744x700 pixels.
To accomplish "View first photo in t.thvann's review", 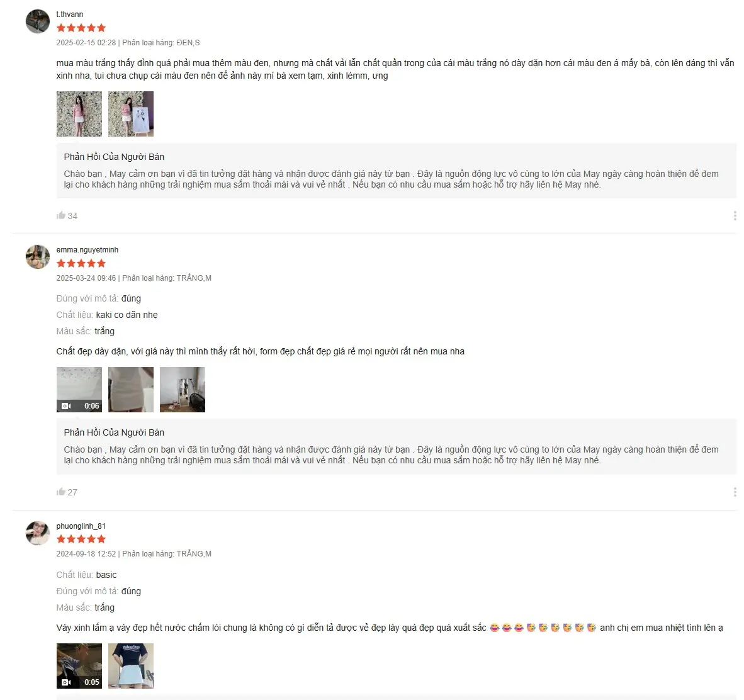I will 79,114.
